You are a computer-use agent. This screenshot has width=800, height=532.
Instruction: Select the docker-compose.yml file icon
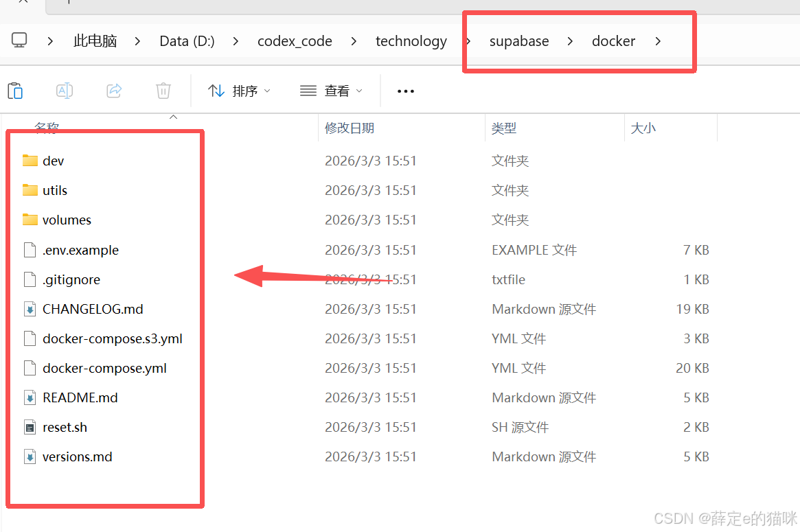coord(30,368)
